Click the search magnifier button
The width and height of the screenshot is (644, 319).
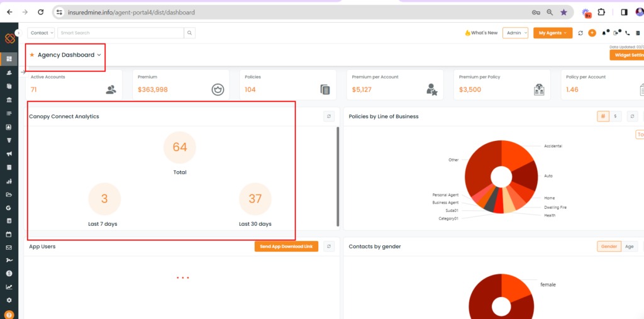click(190, 33)
